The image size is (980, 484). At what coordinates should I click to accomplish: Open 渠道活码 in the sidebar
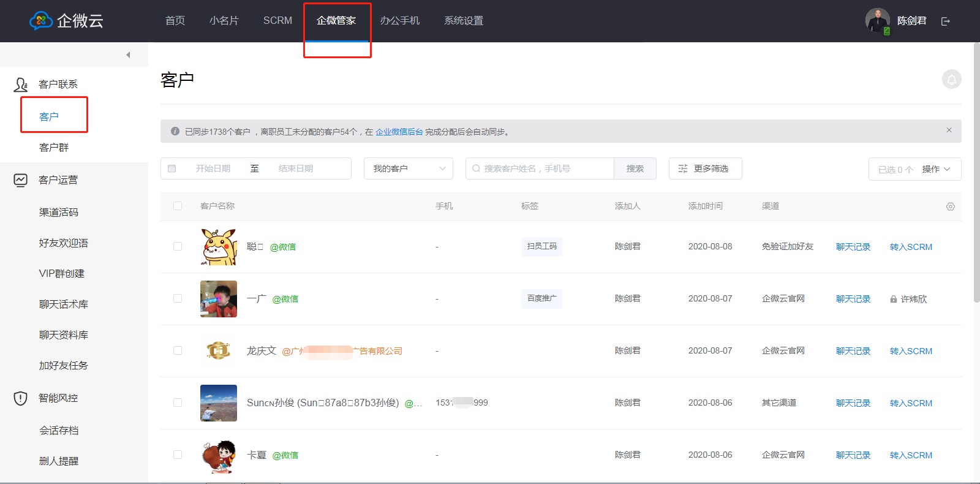coord(59,213)
